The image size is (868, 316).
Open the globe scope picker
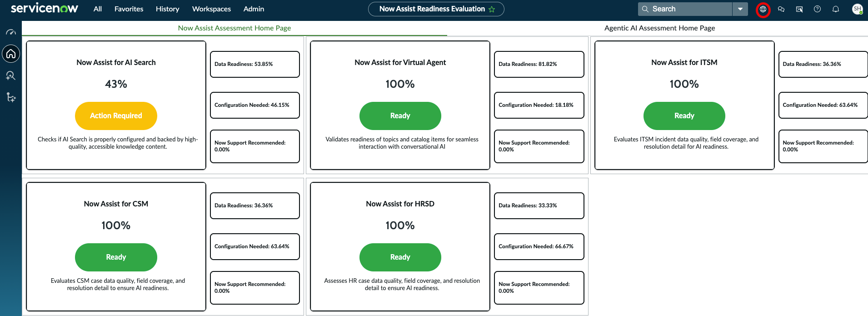(x=763, y=9)
